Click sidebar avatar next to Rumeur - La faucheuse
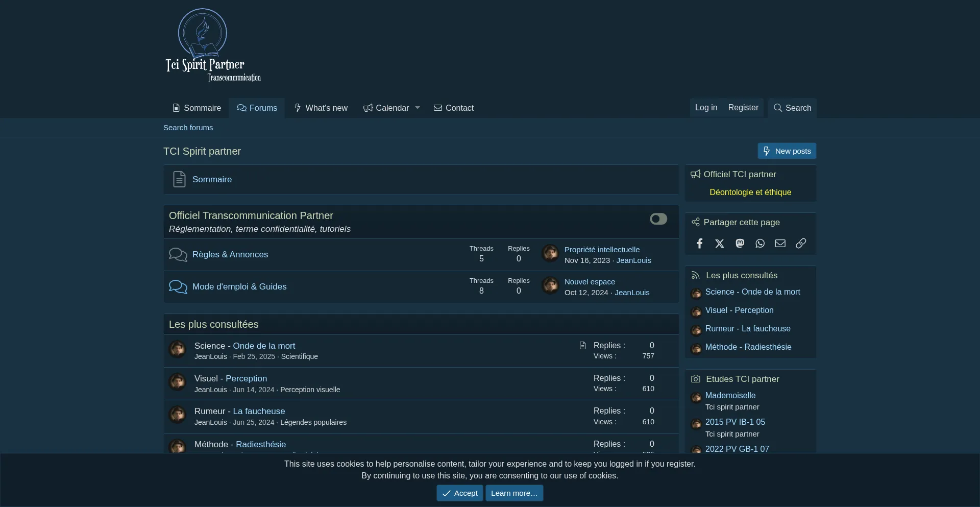Screen dimensions: 980x507 [696, 330]
